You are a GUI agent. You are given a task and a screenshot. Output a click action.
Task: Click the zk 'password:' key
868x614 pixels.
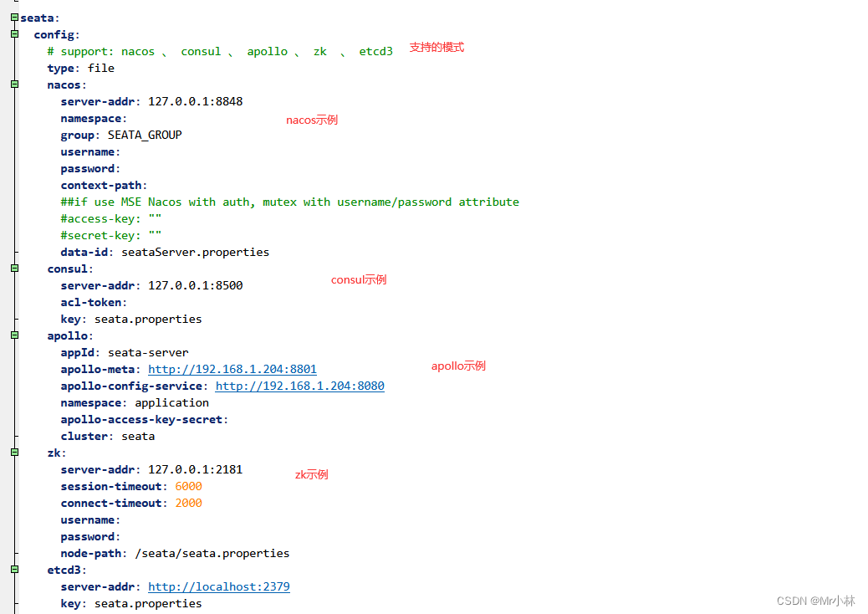coord(90,536)
